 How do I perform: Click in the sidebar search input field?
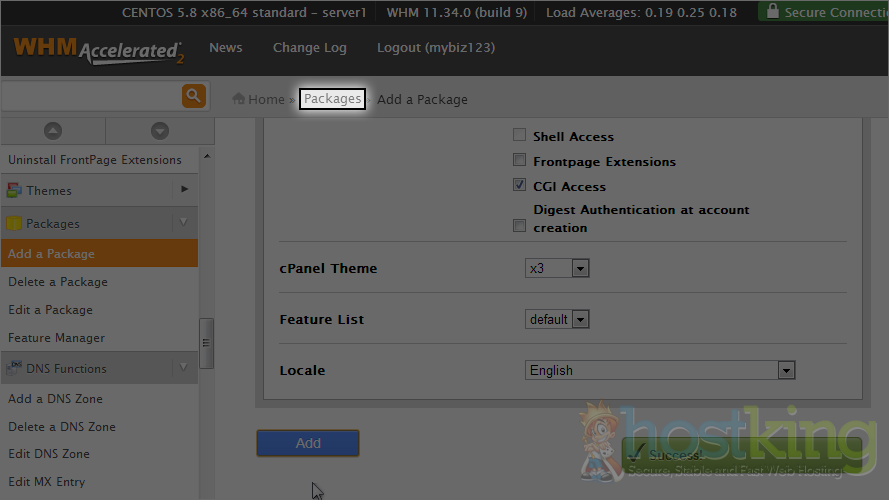90,96
